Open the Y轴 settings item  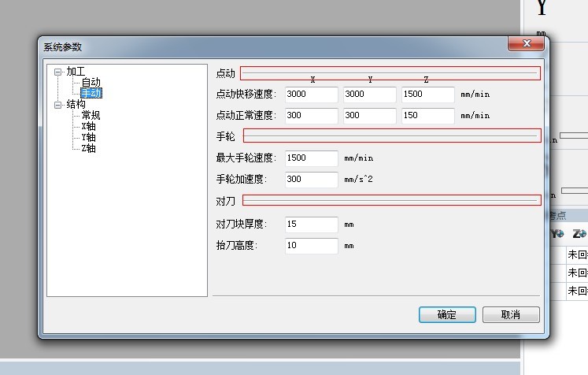coord(89,137)
